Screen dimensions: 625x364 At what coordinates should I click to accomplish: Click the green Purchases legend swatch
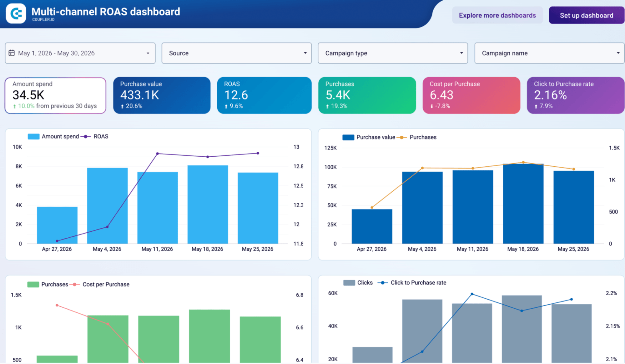click(x=33, y=284)
